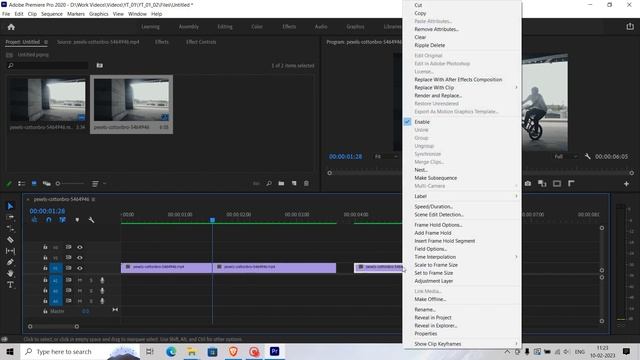
Task: Click trash Clear icon in Project panel
Action: tap(306, 184)
